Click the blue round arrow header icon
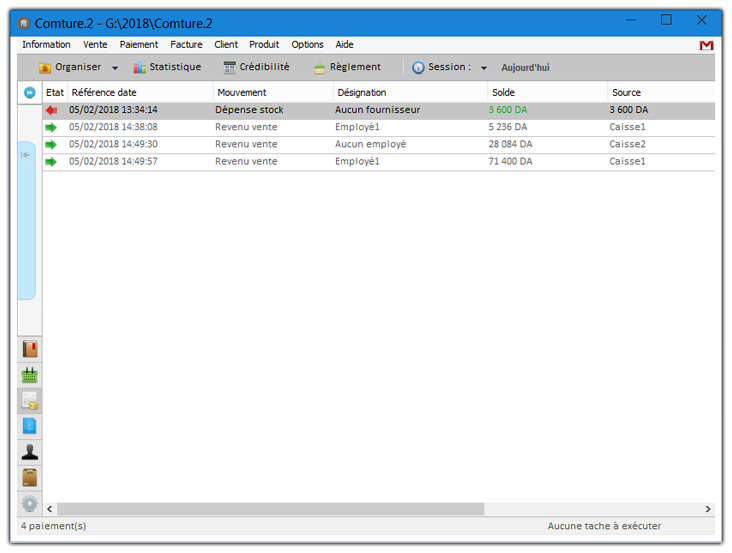 tap(30, 92)
